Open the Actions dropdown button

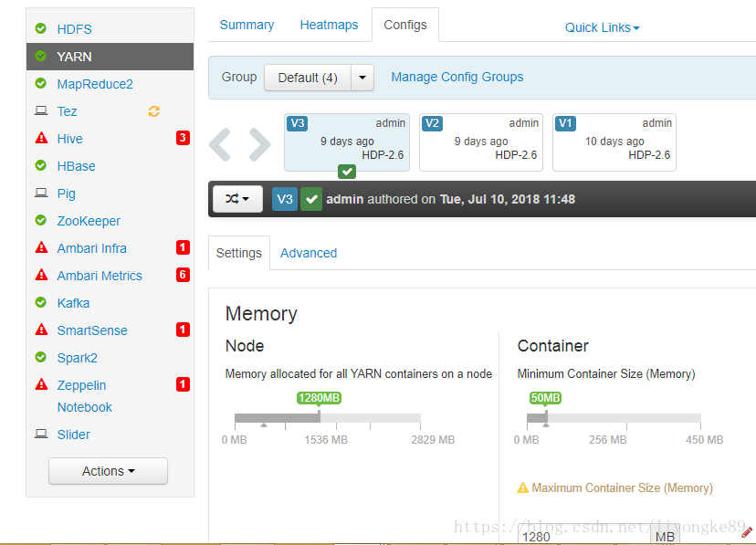108,471
